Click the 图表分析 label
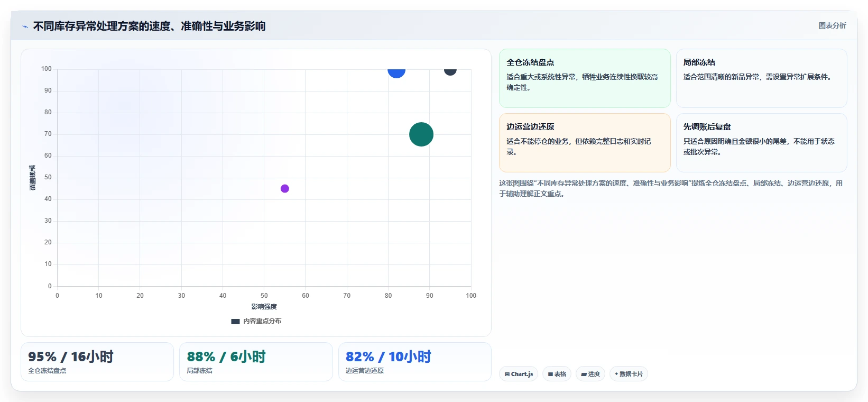The image size is (868, 402). [832, 25]
